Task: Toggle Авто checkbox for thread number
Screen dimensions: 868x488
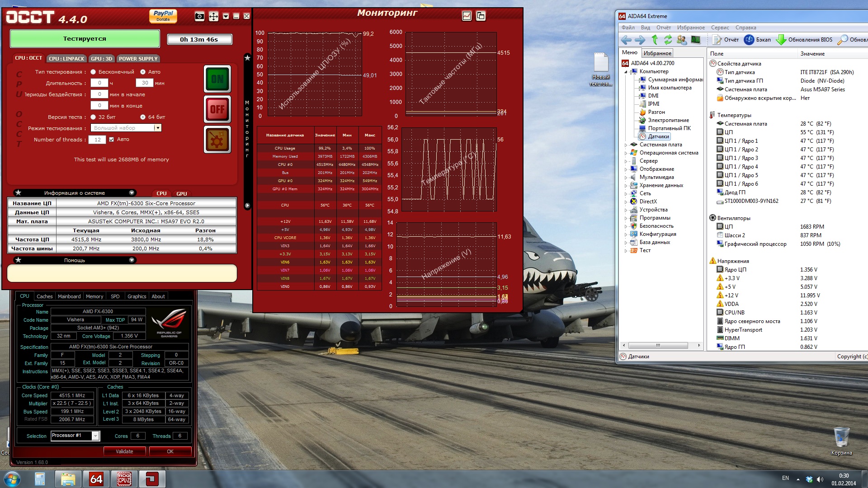Action: [x=112, y=140]
